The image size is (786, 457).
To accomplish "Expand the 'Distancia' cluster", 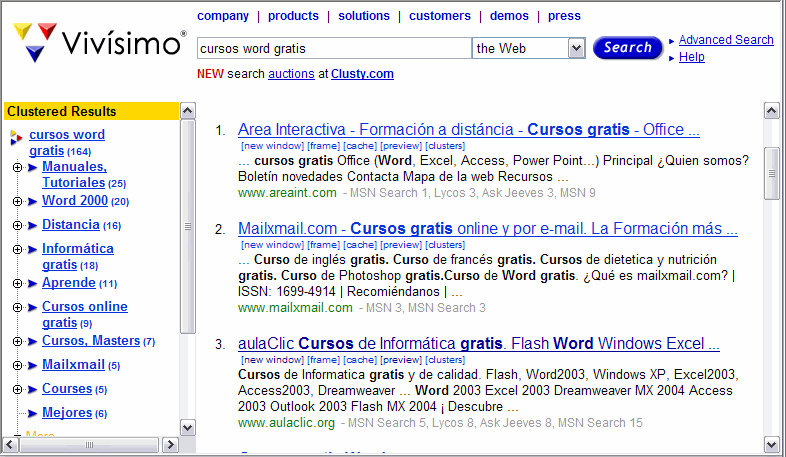I will click(18, 225).
